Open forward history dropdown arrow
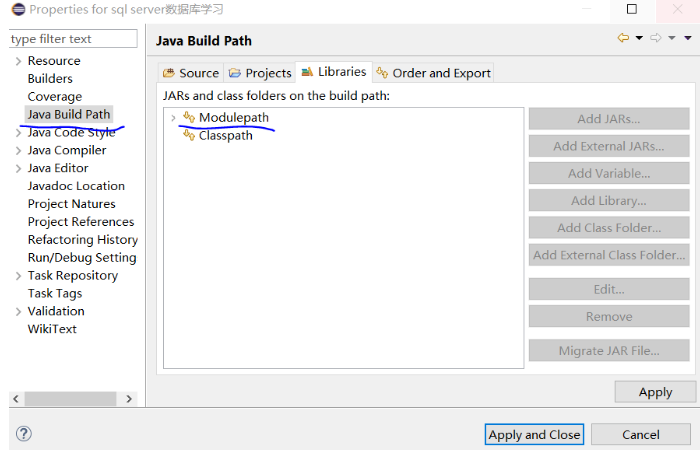700x450 pixels. pyautogui.click(x=671, y=38)
